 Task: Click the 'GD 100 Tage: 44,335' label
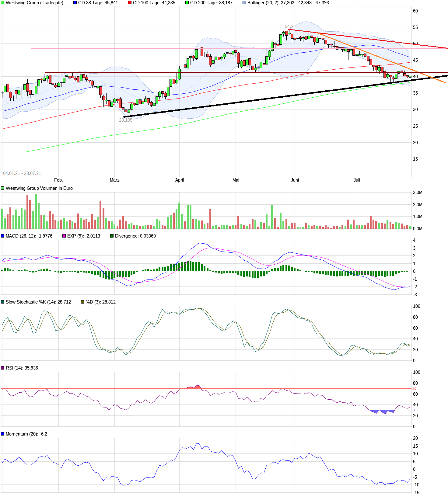click(x=154, y=3)
